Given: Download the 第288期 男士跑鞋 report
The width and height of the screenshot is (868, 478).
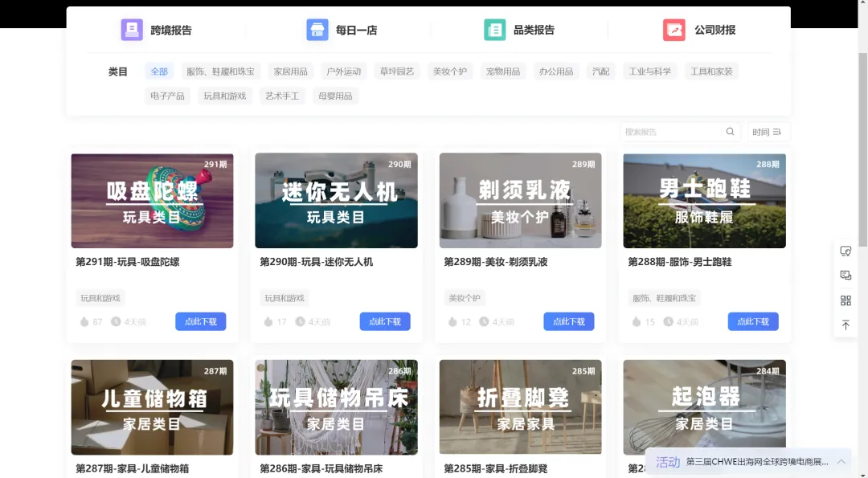Looking at the screenshot, I should (x=753, y=321).
